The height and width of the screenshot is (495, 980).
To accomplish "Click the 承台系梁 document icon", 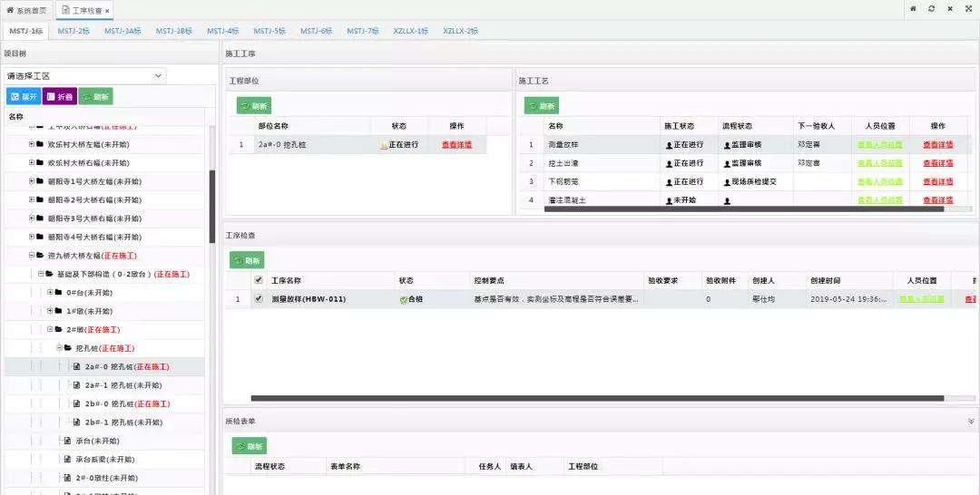I will (67, 460).
